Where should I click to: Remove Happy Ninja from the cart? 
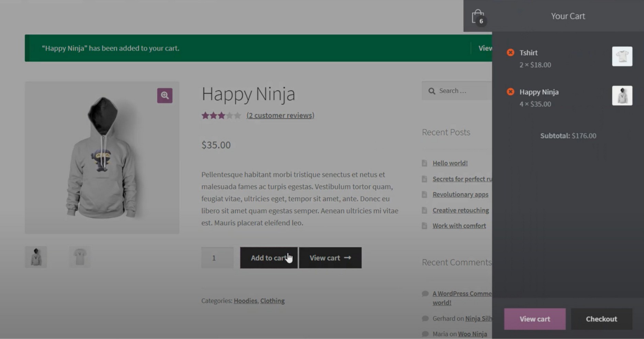pyautogui.click(x=510, y=92)
